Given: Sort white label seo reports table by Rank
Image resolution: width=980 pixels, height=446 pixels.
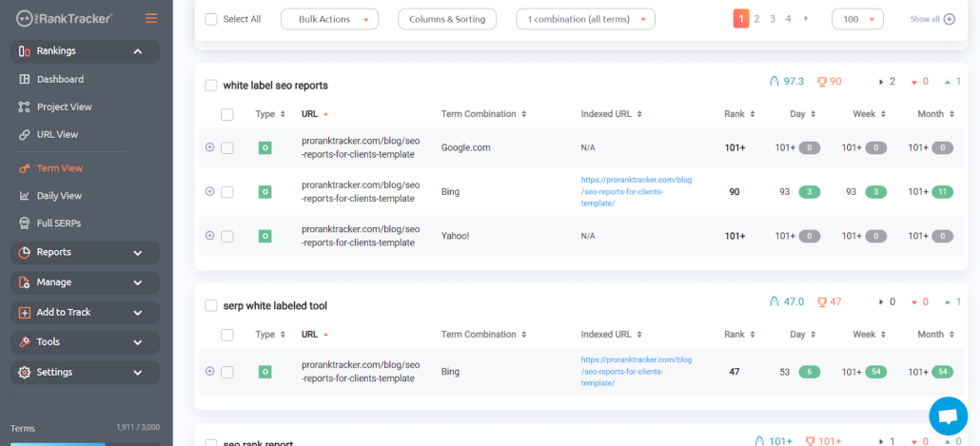Looking at the screenshot, I should (x=739, y=114).
